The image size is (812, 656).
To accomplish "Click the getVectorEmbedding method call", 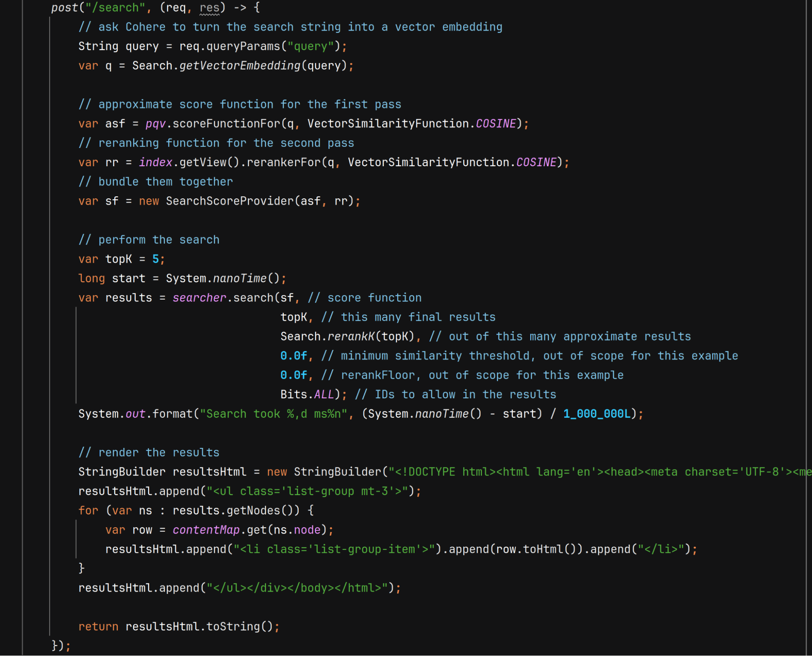I will pyautogui.click(x=240, y=66).
